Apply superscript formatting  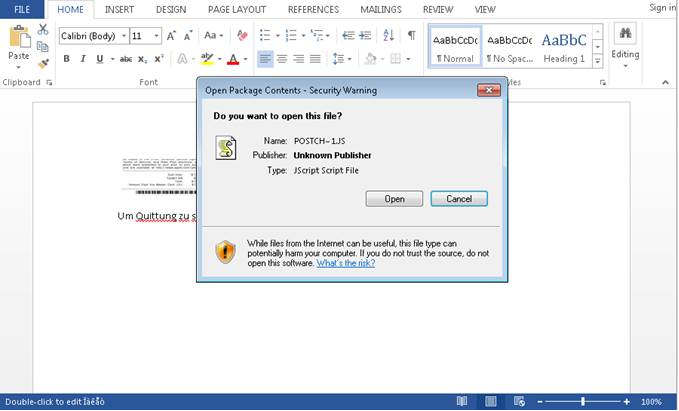pos(159,59)
